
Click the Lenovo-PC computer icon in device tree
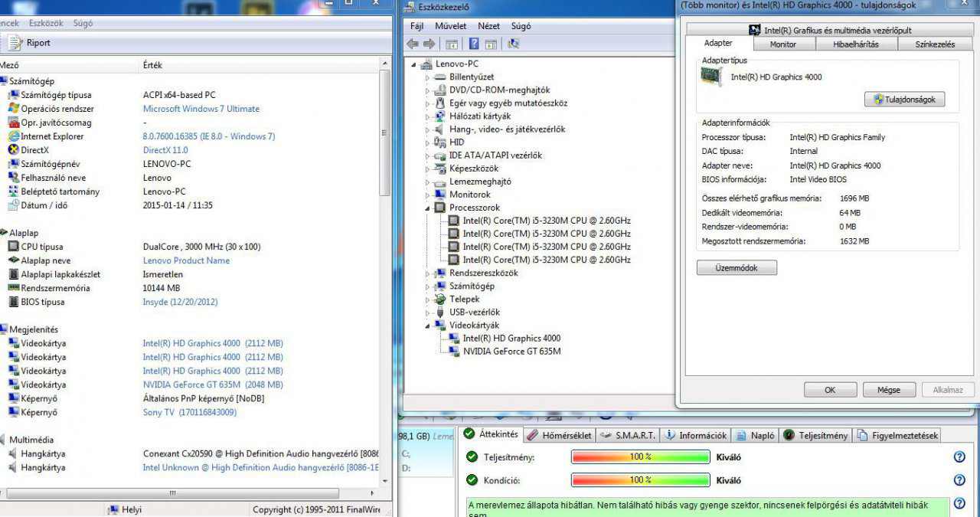(426, 64)
